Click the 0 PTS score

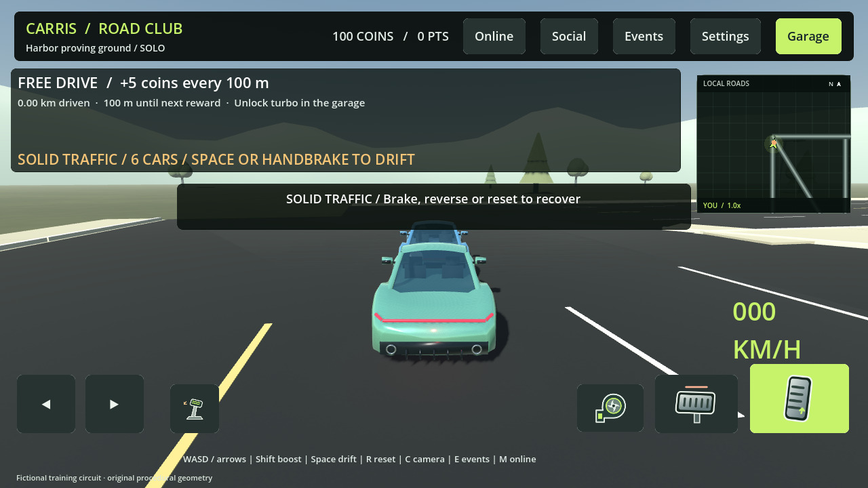(x=433, y=37)
